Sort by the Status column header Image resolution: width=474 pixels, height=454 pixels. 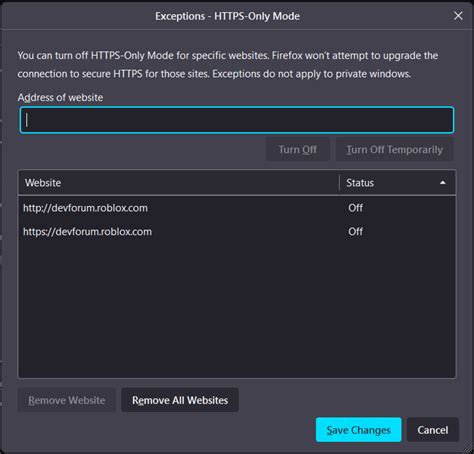[397, 183]
